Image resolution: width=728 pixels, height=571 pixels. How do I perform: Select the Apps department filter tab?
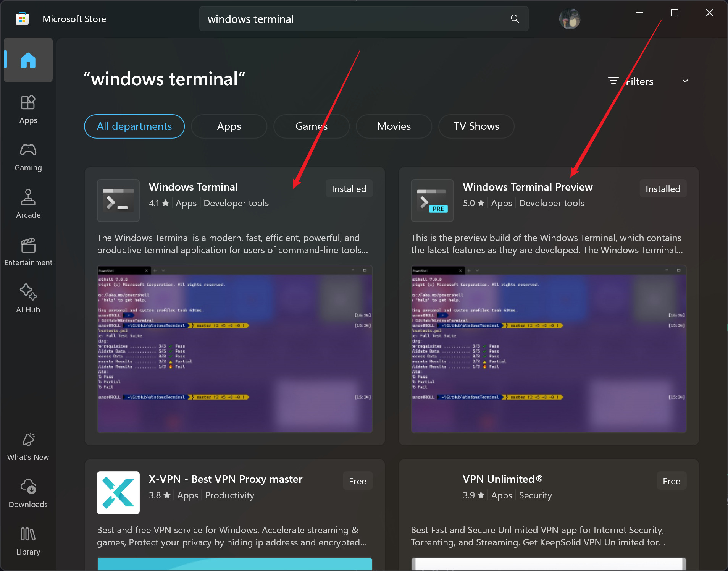coord(229,126)
